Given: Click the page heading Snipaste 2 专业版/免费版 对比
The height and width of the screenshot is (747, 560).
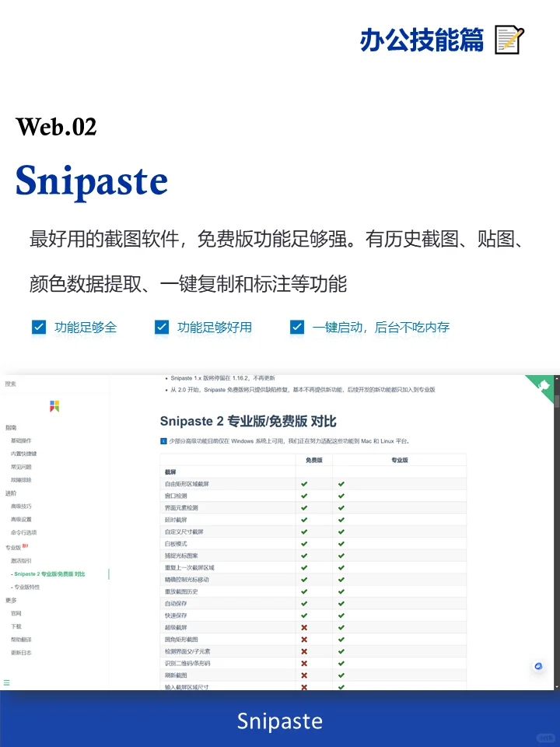Looking at the screenshot, I should pos(248,421).
